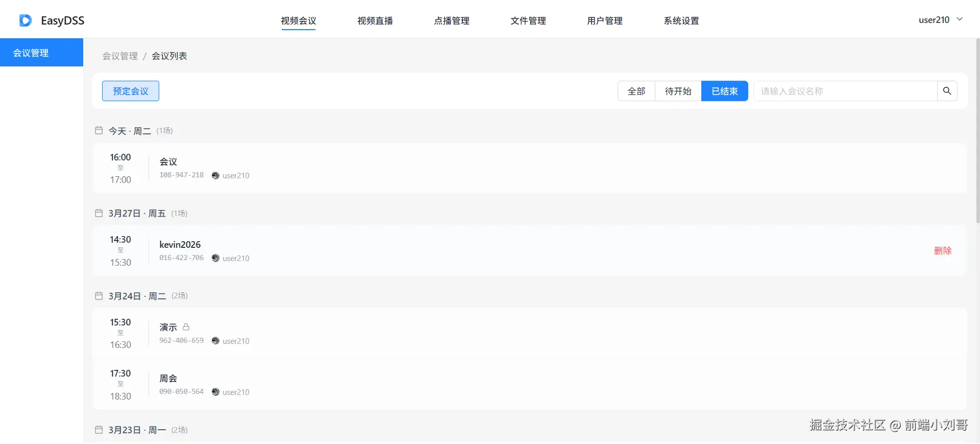The width and height of the screenshot is (980, 444).
Task: Click the lock icon next to 演示
Action: pos(186,326)
